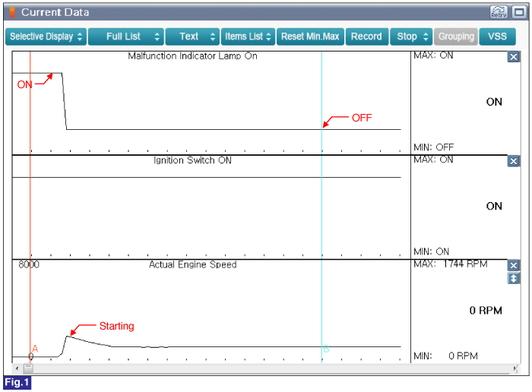The height and width of the screenshot is (392, 532).
Task: Click the MIN: ON value
Action: pyautogui.click(x=431, y=251)
